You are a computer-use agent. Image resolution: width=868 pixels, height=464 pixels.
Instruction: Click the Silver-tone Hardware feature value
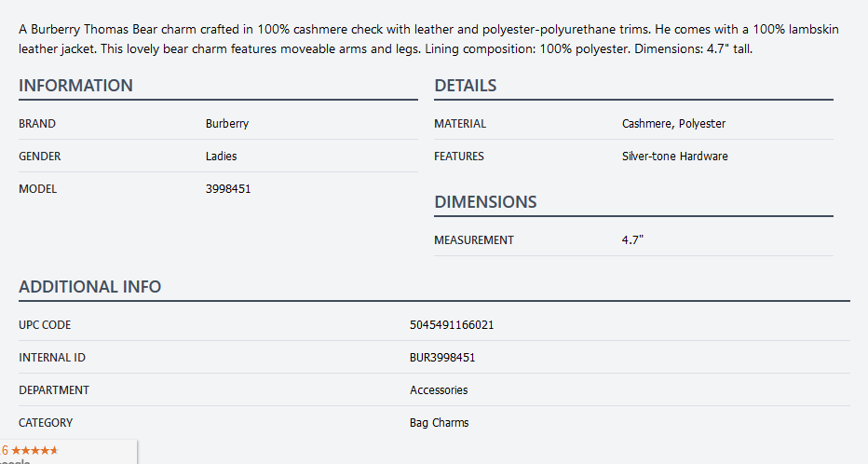[x=674, y=157]
